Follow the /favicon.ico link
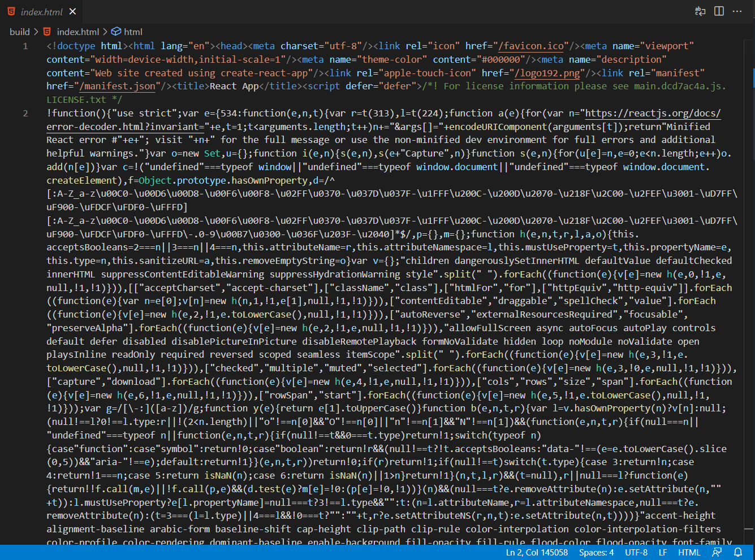The width and height of the screenshot is (755, 560). click(x=530, y=46)
